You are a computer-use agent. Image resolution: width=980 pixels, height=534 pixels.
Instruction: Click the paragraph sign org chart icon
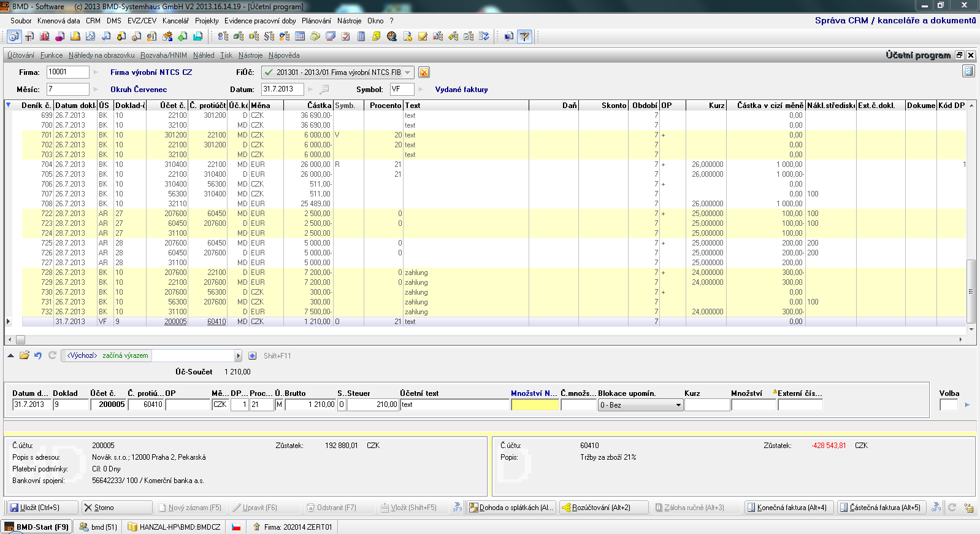(269, 36)
